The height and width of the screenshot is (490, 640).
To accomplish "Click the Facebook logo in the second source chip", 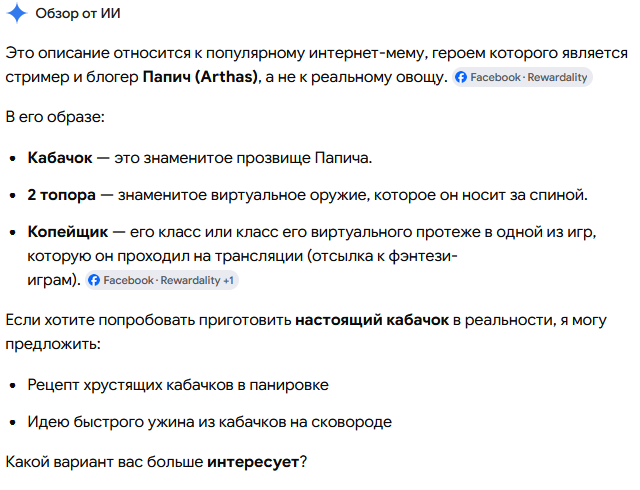I will (94, 280).
